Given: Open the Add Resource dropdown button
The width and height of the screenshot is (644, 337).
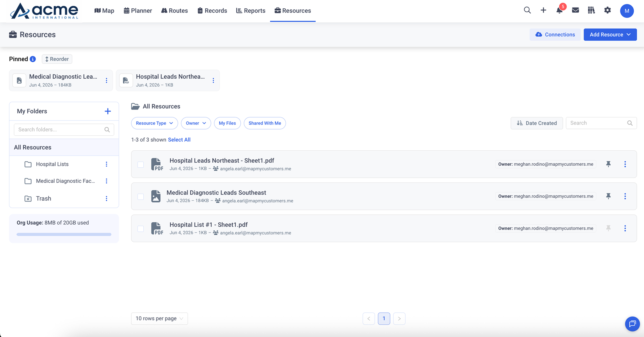Looking at the screenshot, I should tap(610, 35).
